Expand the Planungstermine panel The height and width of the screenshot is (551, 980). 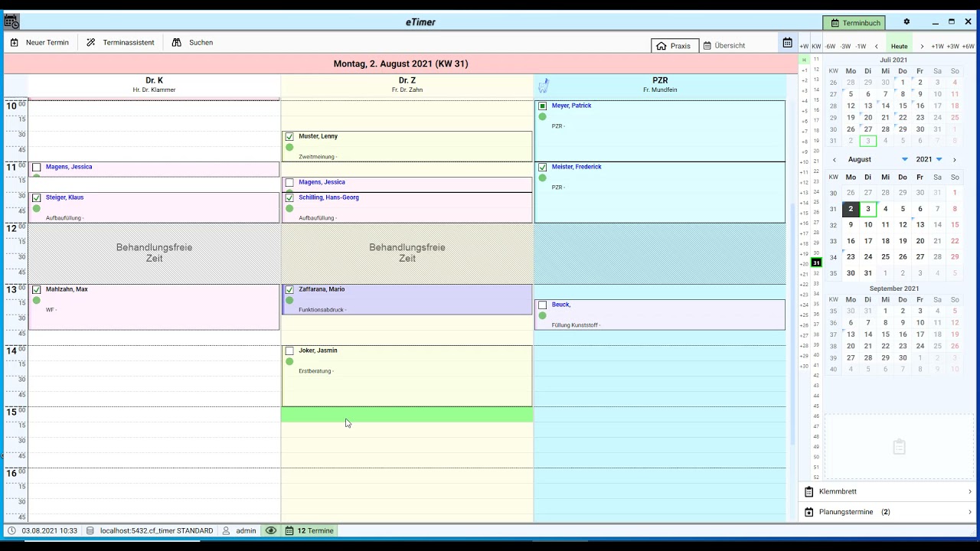(x=888, y=512)
